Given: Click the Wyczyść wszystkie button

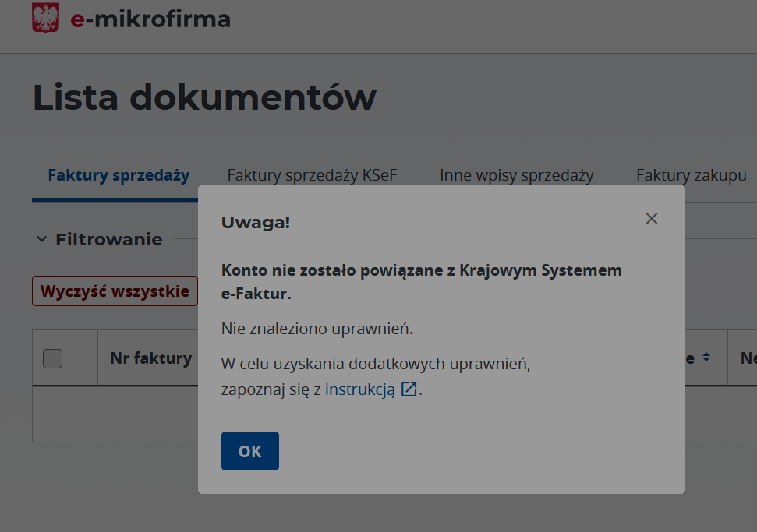Looking at the screenshot, I should click(115, 291).
